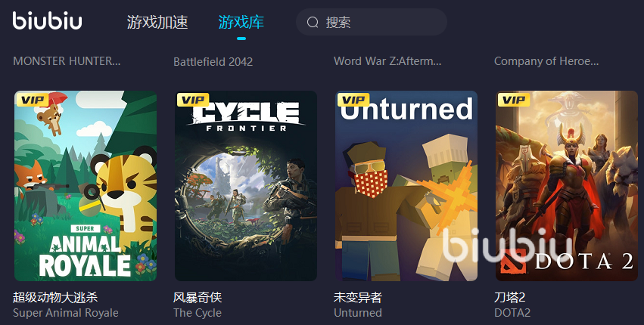
Task: Open the DOTA 2 game cover
Action: [x=567, y=186]
